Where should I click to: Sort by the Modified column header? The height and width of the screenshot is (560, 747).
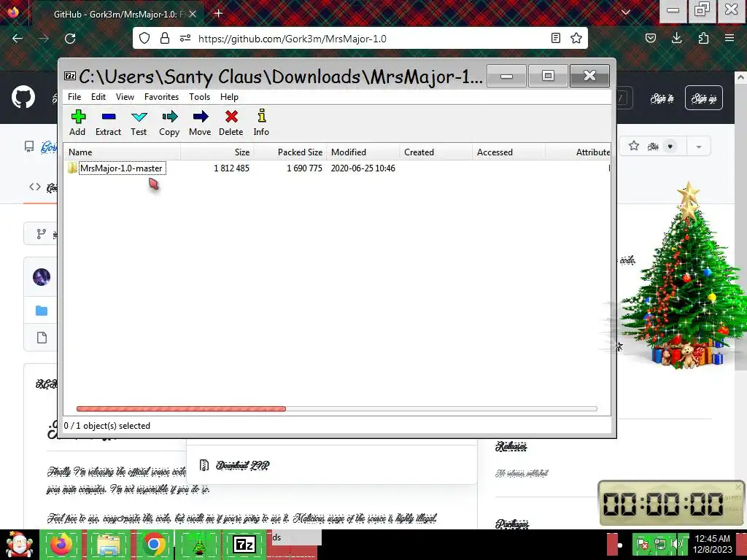point(363,152)
